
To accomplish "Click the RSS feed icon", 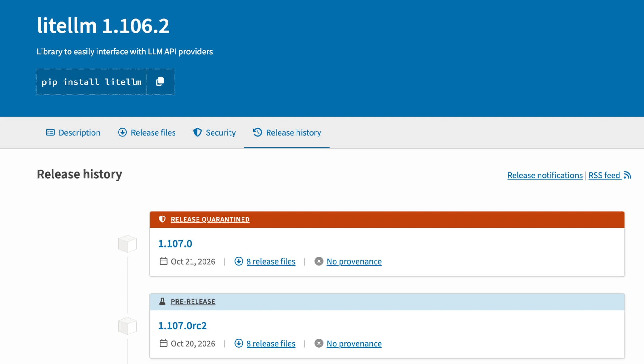I will click(627, 175).
